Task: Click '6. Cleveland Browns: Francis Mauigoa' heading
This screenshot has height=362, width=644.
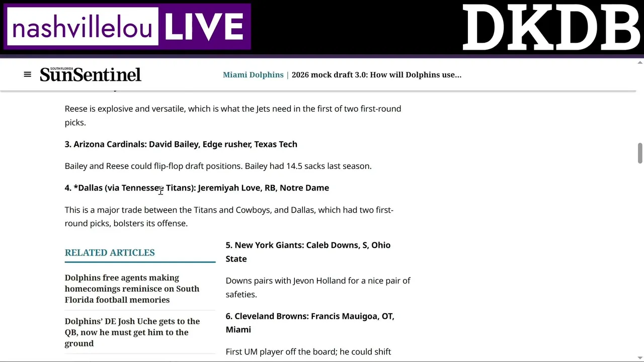Action: tap(310, 323)
